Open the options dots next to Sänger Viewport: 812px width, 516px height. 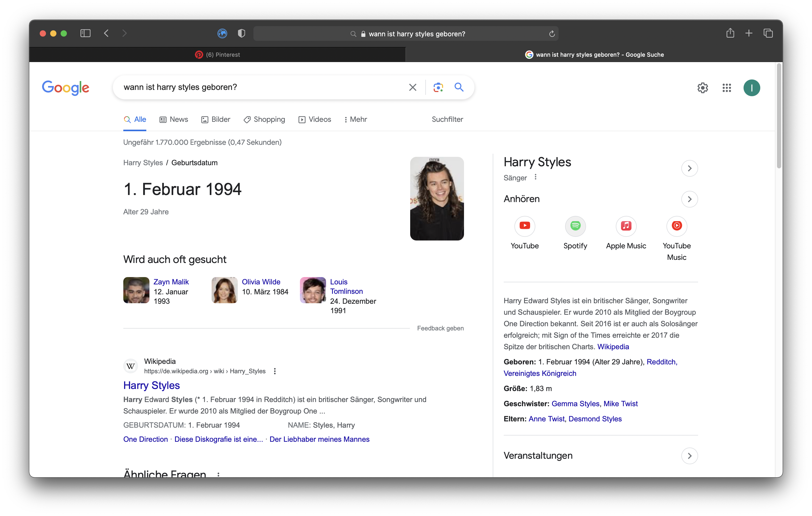[x=536, y=177]
